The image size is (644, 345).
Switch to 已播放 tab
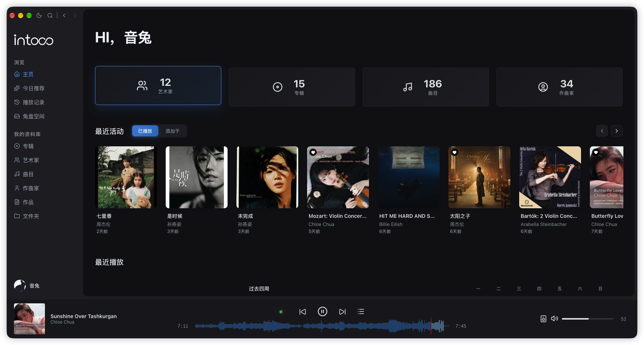(x=145, y=131)
